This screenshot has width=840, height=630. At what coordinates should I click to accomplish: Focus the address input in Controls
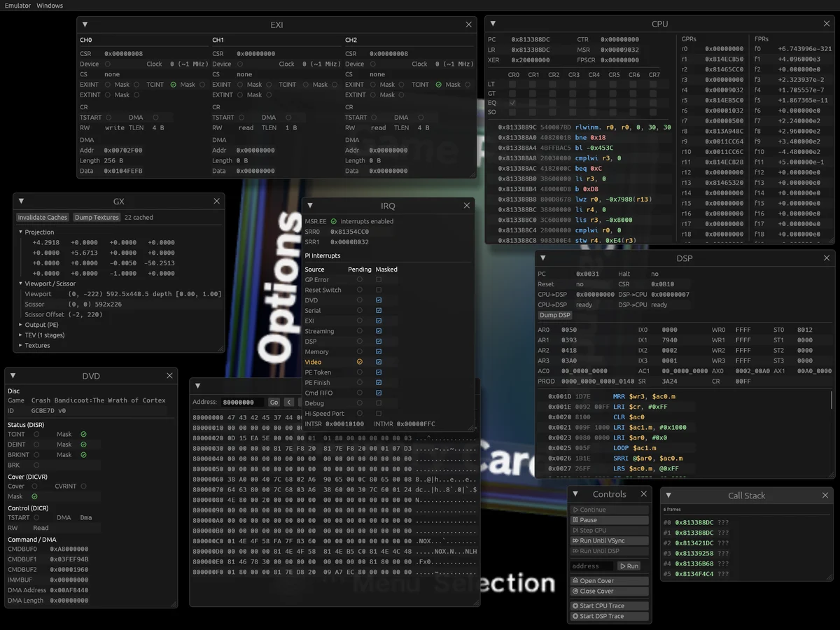[593, 566]
